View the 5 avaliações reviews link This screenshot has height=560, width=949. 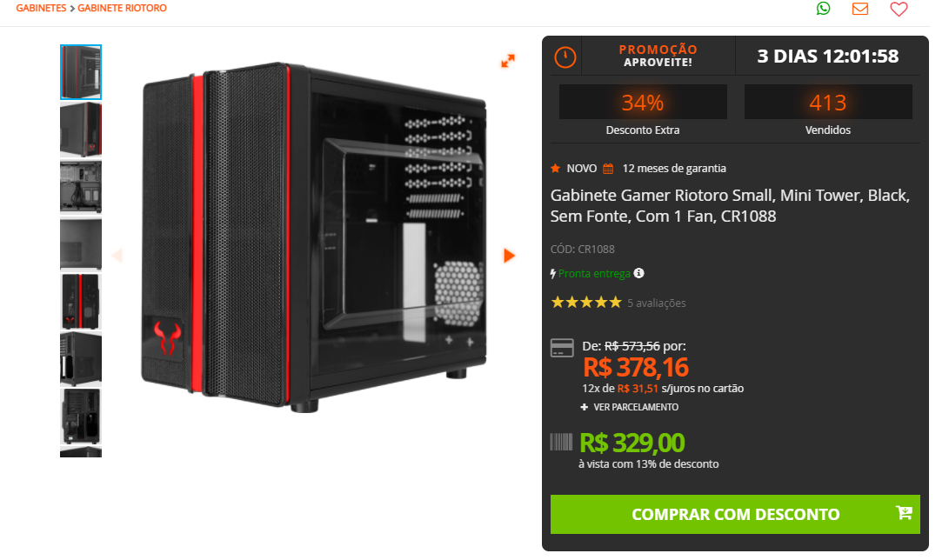(x=657, y=303)
